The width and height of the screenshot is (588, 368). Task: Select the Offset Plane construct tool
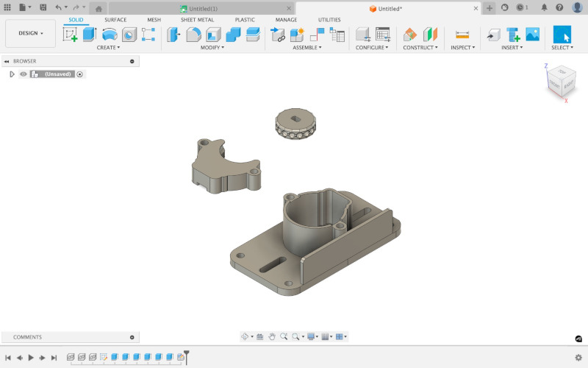pos(410,35)
